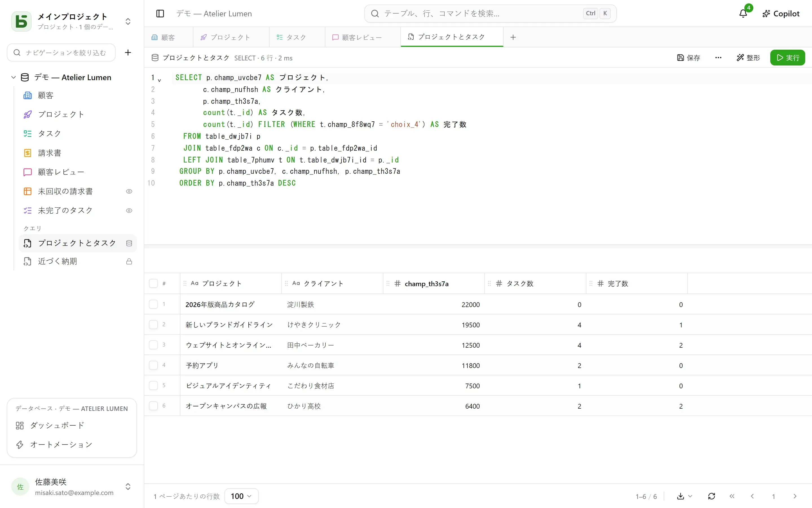Open the notifications bell
The width and height of the screenshot is (812, 508).
(x=743, y=14)
